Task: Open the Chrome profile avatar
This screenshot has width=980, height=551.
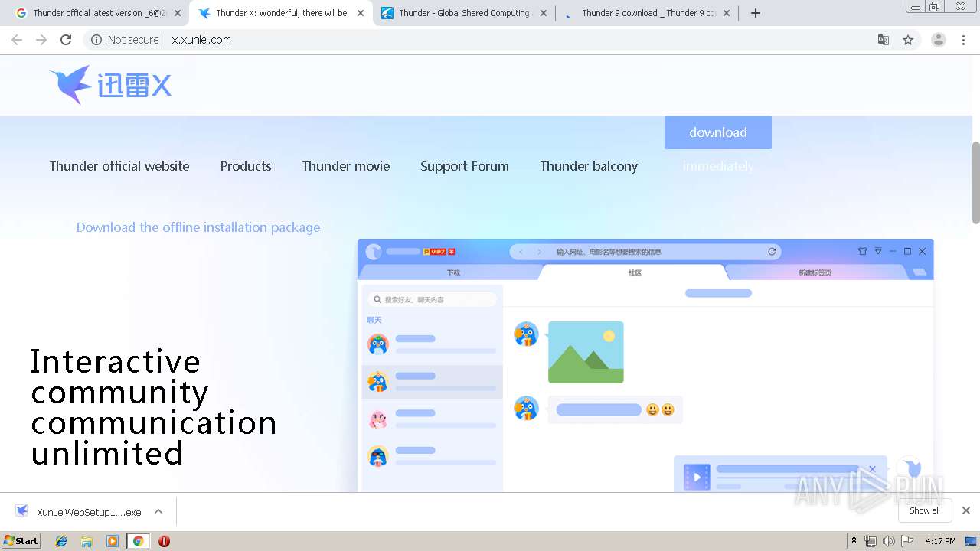Action: (x=939, y=40)
